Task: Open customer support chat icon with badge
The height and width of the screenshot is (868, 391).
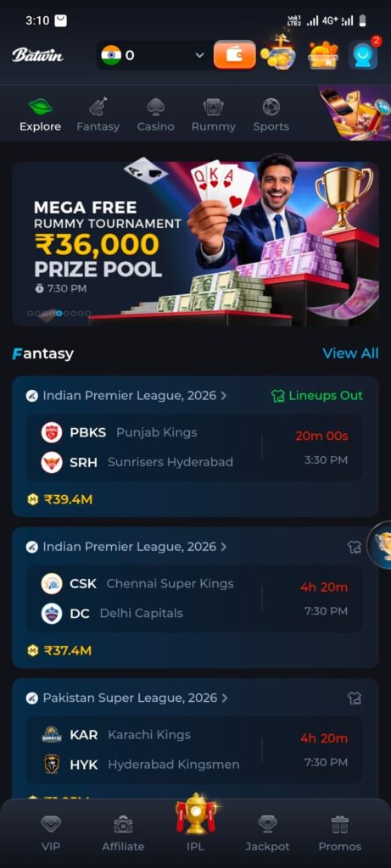Action: [363, 55]
